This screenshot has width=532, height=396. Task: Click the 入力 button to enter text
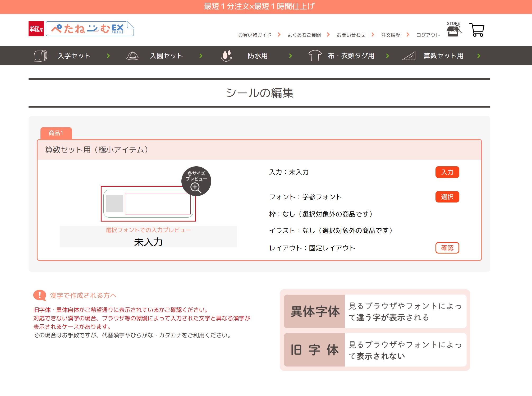point(447,172)
